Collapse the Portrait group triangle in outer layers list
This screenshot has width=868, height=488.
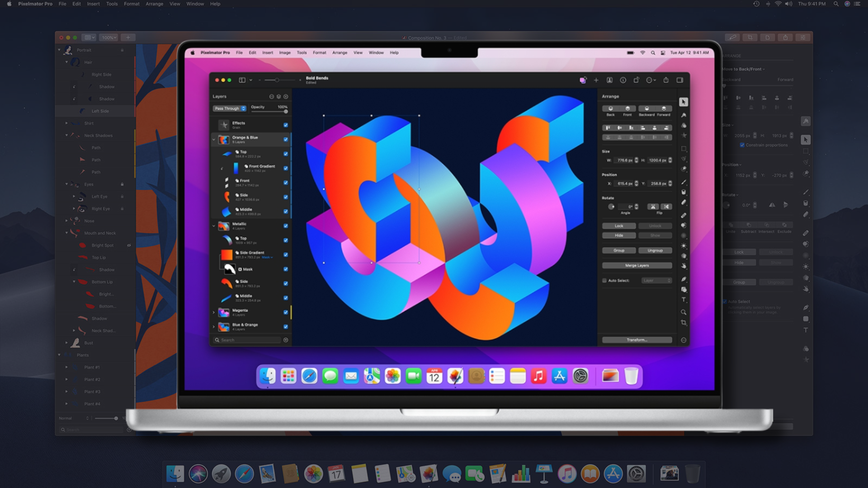[59, 50]
